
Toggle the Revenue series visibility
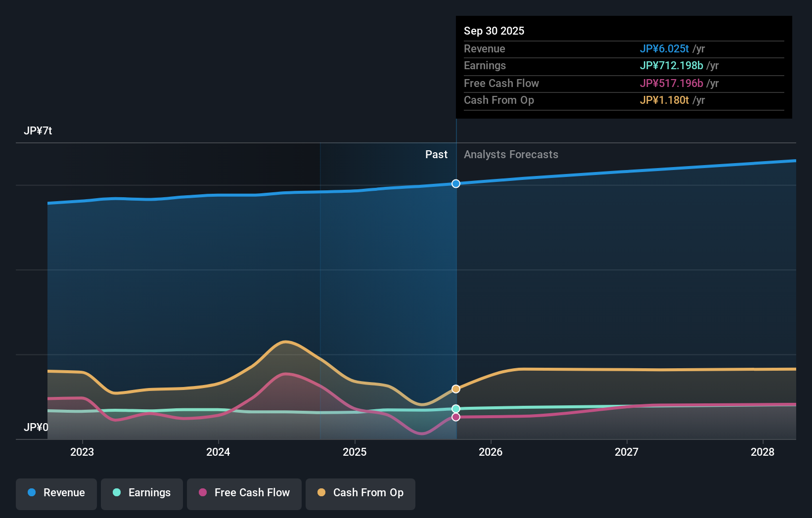[56, 493]
